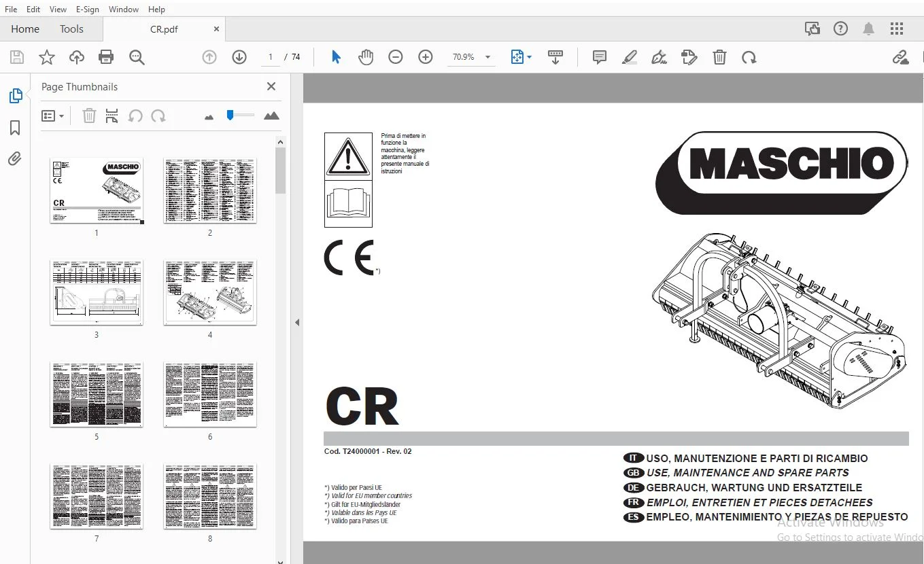924x564 pixels.
Task: Zoom out with the minus icon
Action: tap(396, 58)
